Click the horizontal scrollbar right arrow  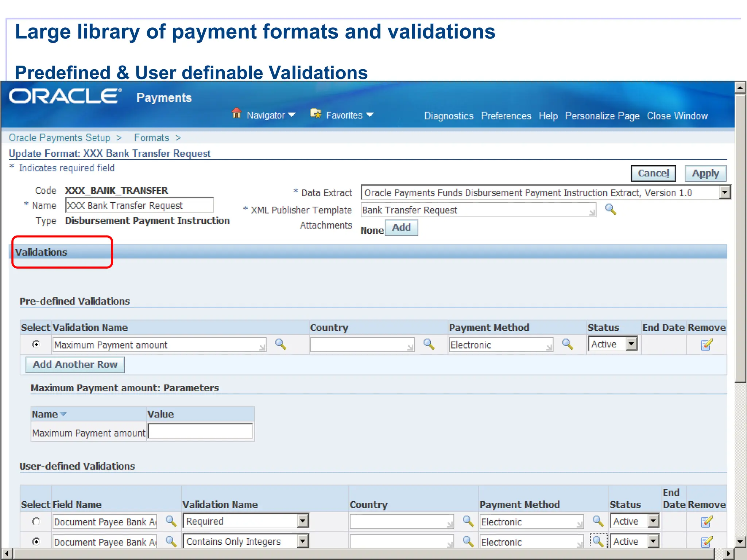[728, 553]
